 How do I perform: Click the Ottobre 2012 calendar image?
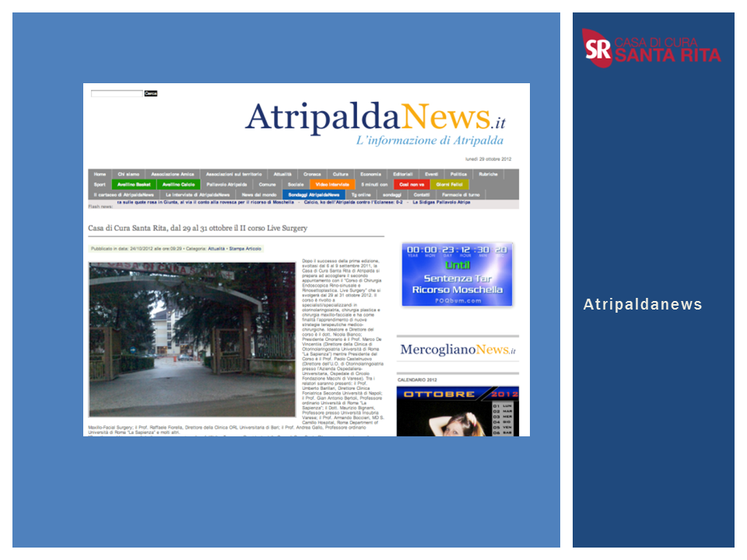tap(458, 411)
